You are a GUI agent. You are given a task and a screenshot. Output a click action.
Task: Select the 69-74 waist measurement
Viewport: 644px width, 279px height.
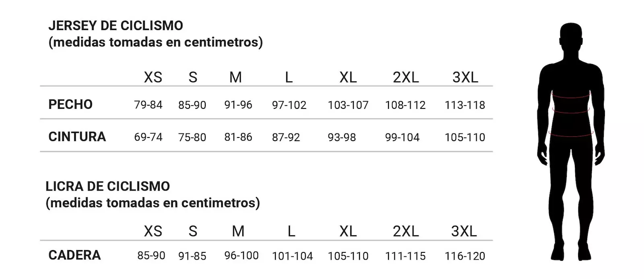pos(148,137)
